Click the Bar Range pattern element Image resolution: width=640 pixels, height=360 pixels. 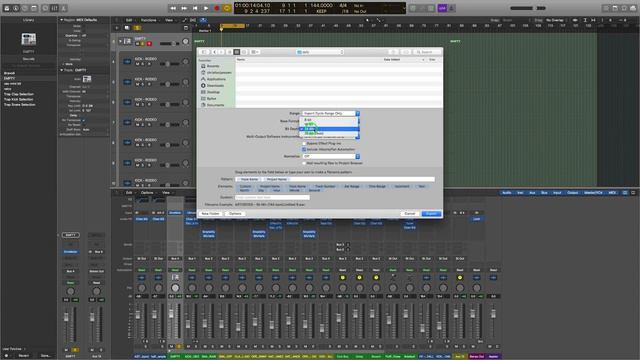tap(352, 186)
